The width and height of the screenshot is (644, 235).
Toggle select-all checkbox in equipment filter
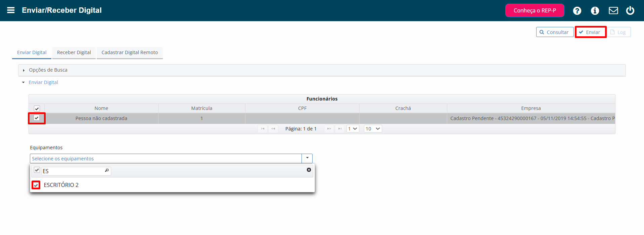point(37,170)
